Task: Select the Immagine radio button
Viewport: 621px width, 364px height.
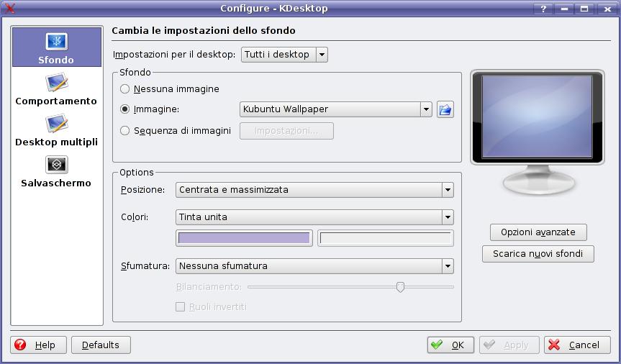Action: [x=125, y=109]
